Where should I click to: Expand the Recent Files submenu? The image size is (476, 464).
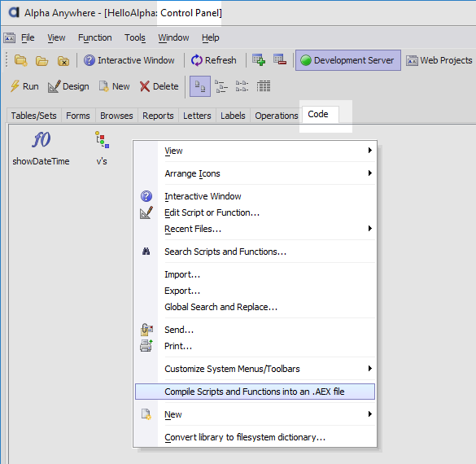(x=255, y=229)
